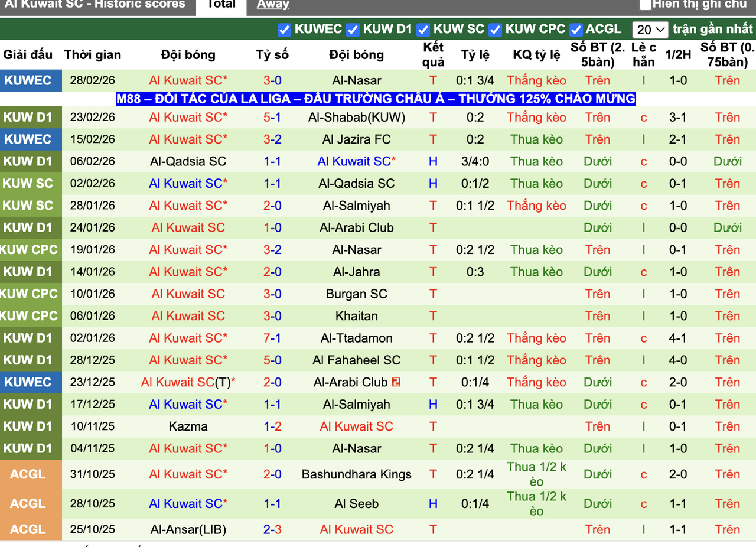The width and height of the screenshot is (756, 547).
Task: Open Al-Ansar(LIB) team link
Action: [188, 529]
